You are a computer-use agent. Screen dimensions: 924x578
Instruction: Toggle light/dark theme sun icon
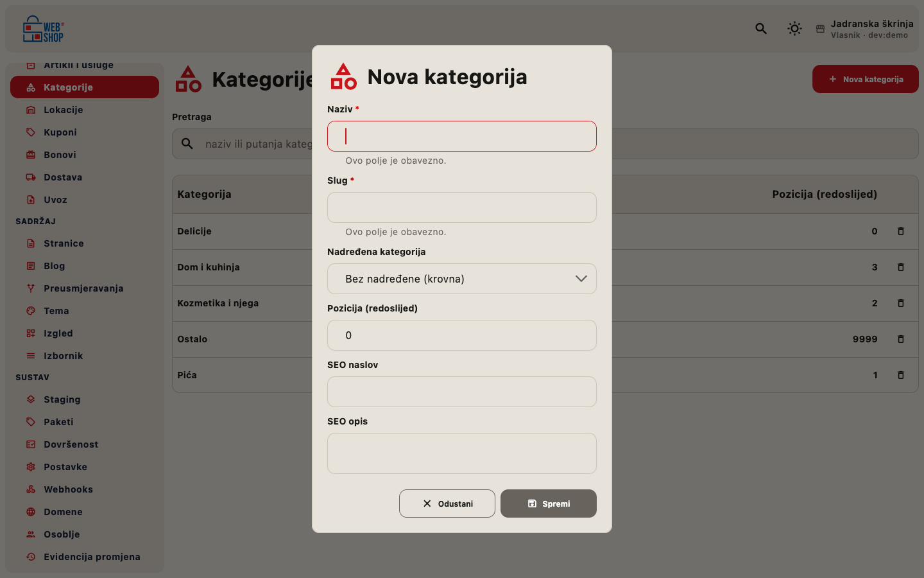pos(794,28)
